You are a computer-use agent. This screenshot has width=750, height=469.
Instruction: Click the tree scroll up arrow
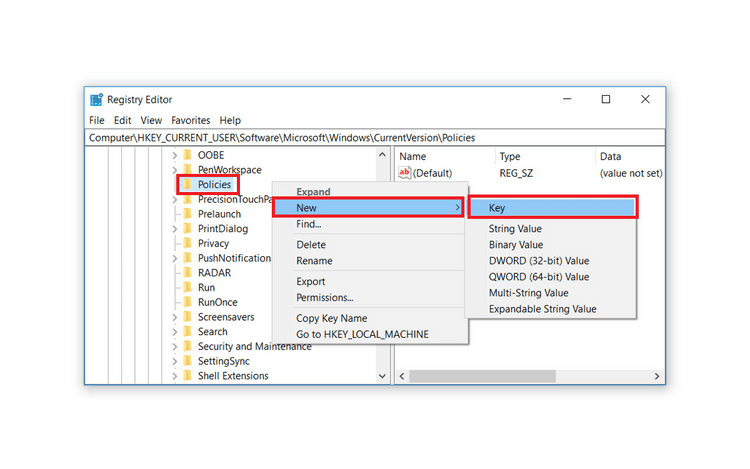[x=382, y=154]
